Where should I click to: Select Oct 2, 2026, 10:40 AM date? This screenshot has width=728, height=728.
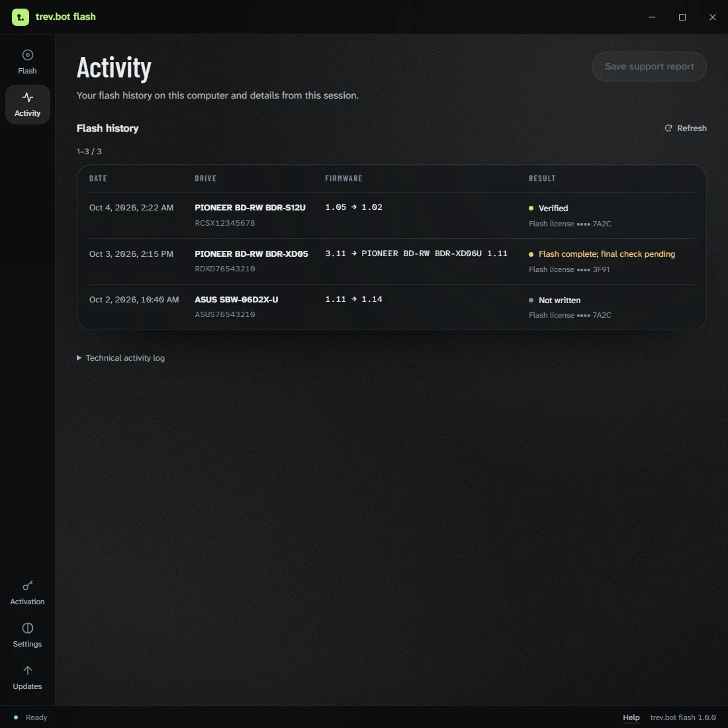tap(134, 299)
